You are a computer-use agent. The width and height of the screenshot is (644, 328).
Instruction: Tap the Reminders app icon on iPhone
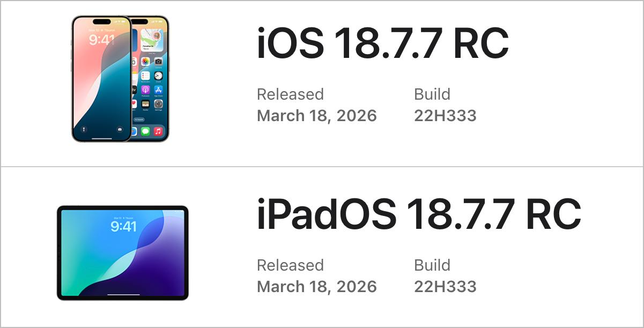[145, 76]
